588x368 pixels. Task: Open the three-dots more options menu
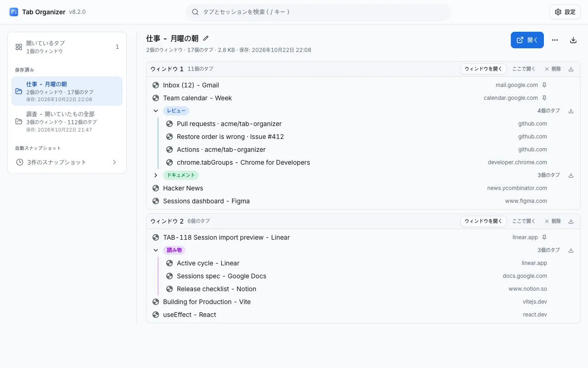555,40
